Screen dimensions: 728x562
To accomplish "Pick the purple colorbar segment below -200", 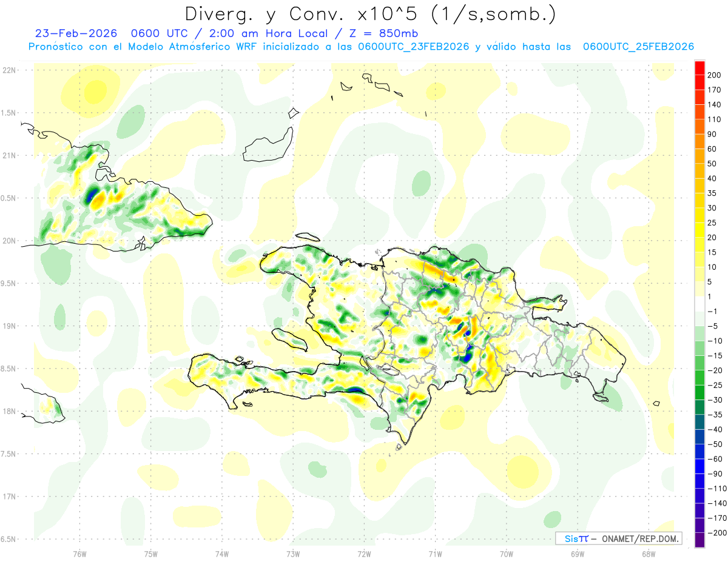I will [700, 540].
